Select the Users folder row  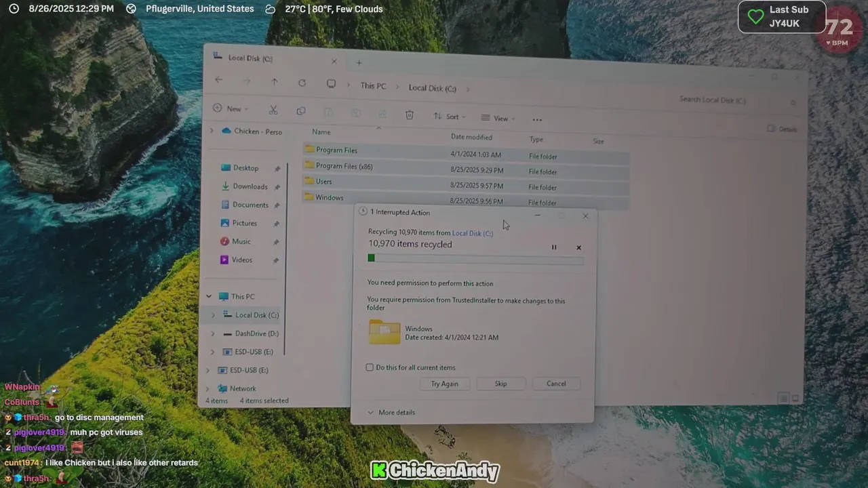tap(466, 184)
